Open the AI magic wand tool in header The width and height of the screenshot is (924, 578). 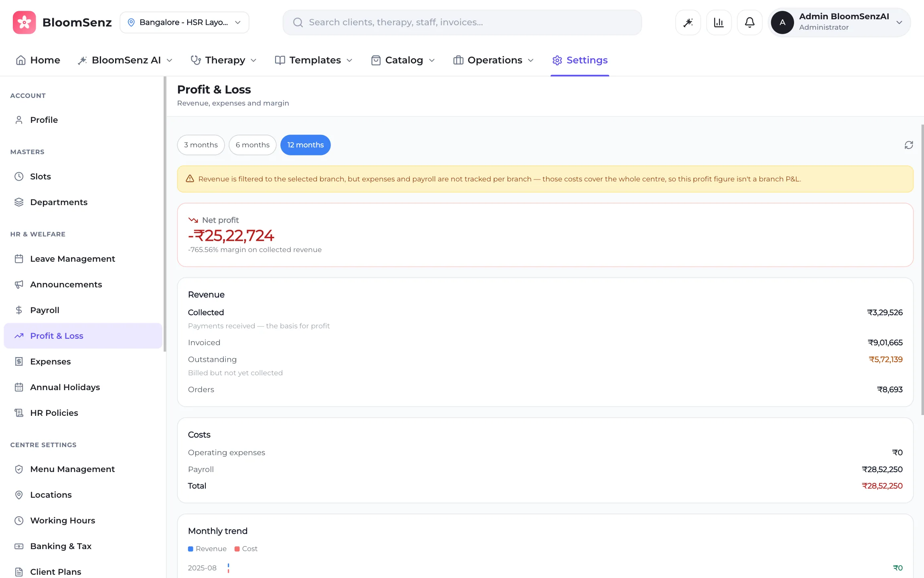tap(688, 22)
